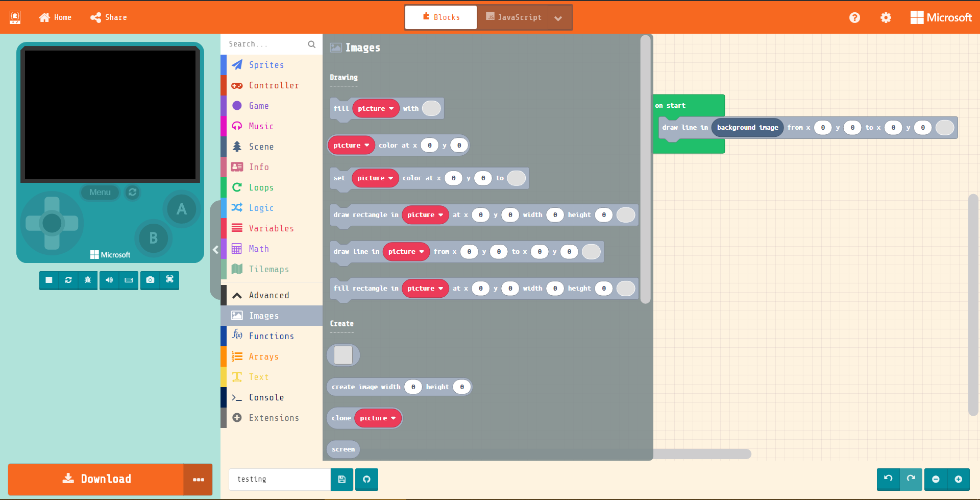Screen dimensions: 980x500
Task: Mute the simulator audio
Action: click(x=109, y=280)
